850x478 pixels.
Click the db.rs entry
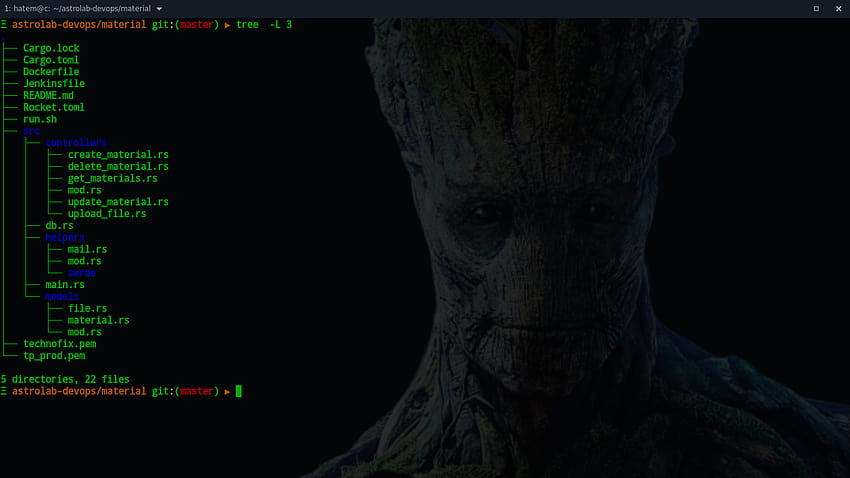coord(59,225)
